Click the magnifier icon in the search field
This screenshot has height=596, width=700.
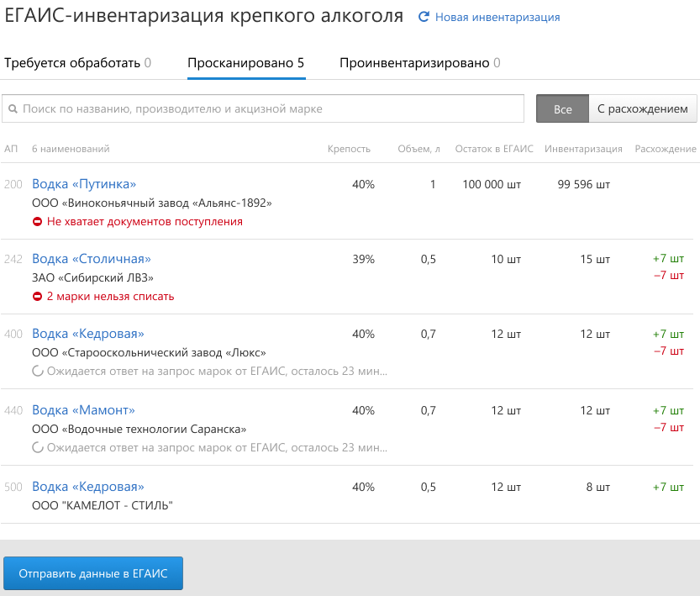tap(13, 109)
